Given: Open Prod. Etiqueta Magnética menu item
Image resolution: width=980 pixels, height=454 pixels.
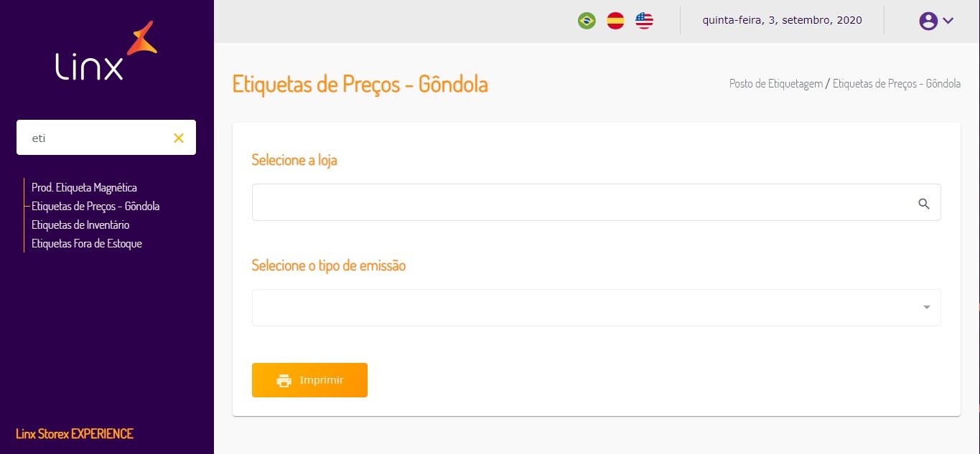Looking at the screenshot, I should click(84, 188).
